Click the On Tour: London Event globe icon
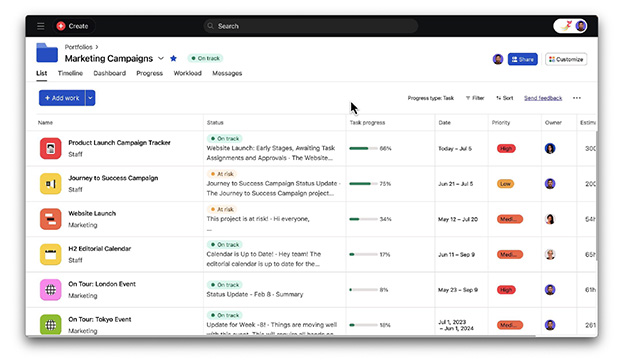This screenshot has width=623, height=363. point(50,290)
